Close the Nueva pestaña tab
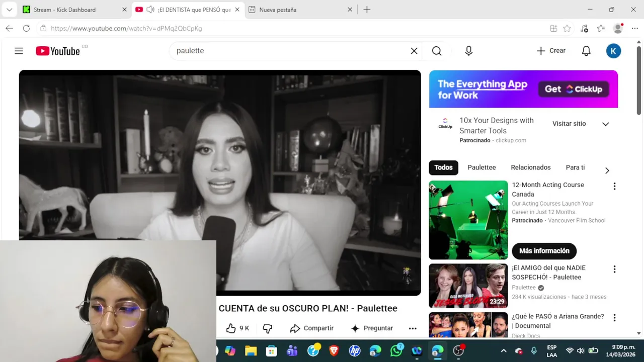The width and height of the screenshot is (644, 362). coord(350,10)
